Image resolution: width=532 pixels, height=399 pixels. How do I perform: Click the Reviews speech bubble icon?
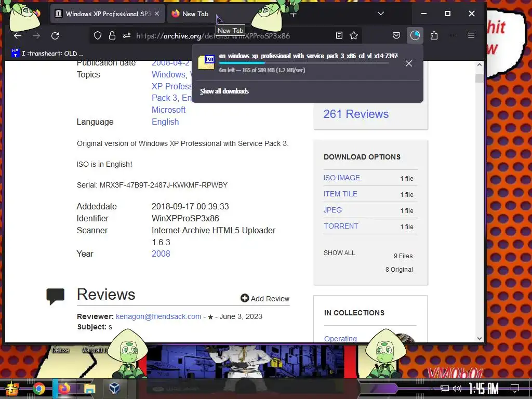coord(55,297)
